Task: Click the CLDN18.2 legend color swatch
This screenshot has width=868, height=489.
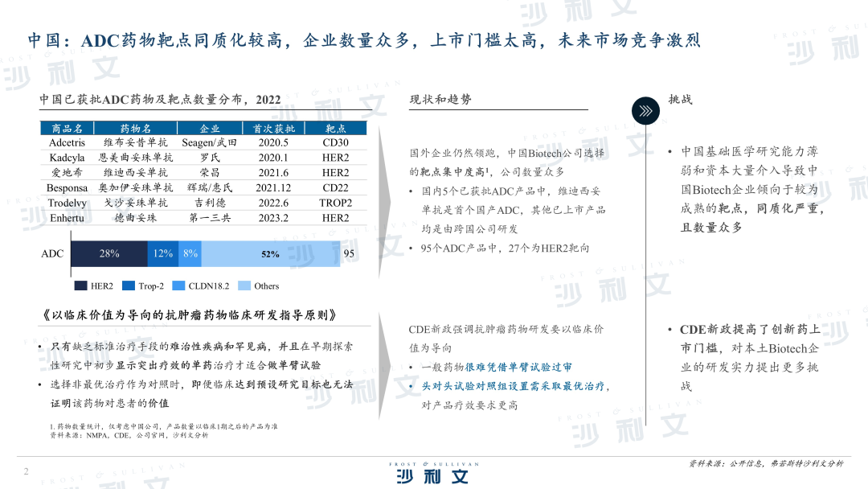Action: [x=178, y=286]
